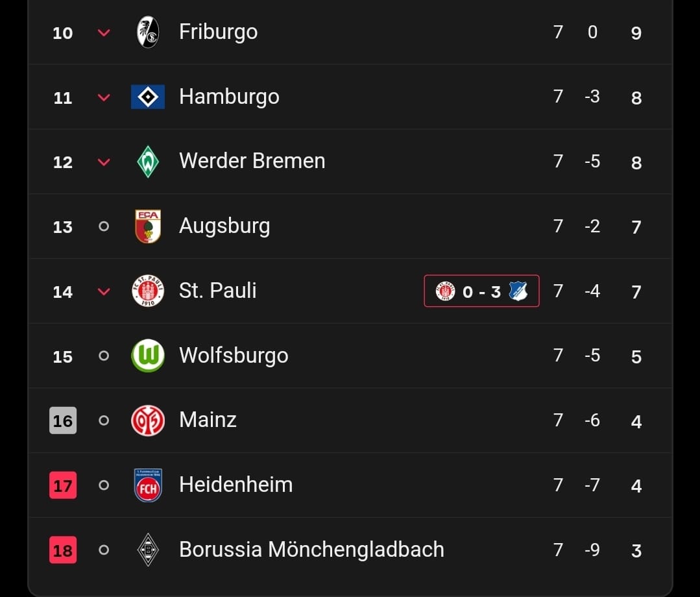This screenshot has width=700, height=597.
Task: Click the Wolfsburgo green W logo
Action: [x=148, y=356]
